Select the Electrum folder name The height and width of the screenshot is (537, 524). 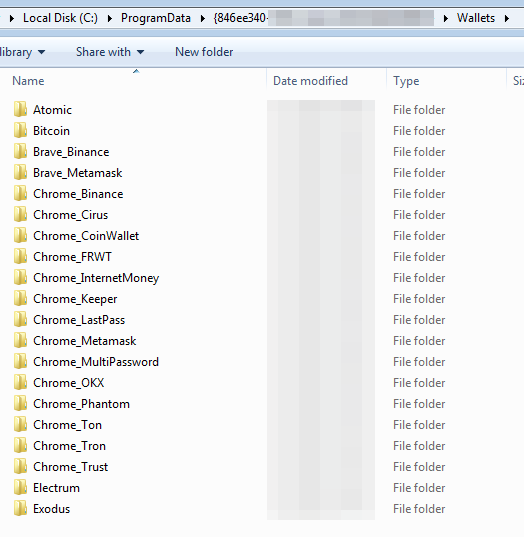pos(56,488)
